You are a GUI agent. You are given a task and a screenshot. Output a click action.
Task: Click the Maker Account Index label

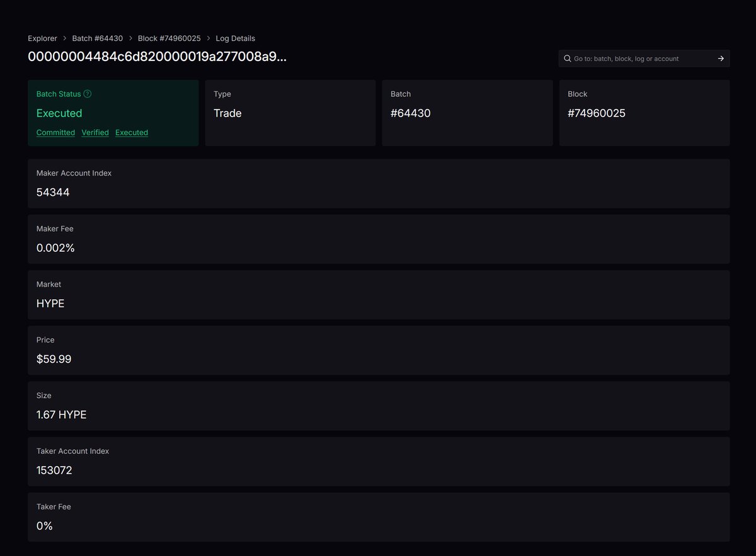click(74, 173)
